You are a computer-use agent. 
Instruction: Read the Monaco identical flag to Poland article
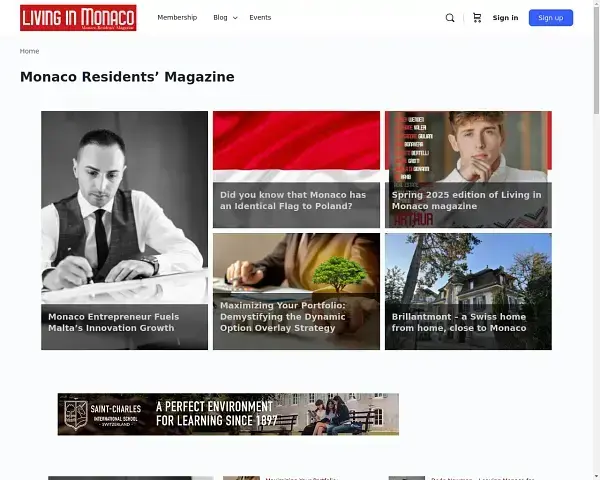[x=293, y=200]
